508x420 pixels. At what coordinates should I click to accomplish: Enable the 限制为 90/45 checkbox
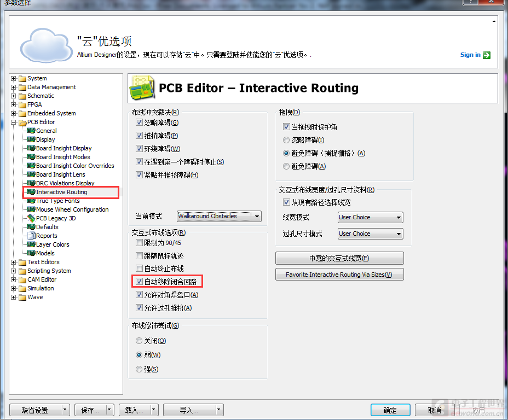[x=139, y=243]
